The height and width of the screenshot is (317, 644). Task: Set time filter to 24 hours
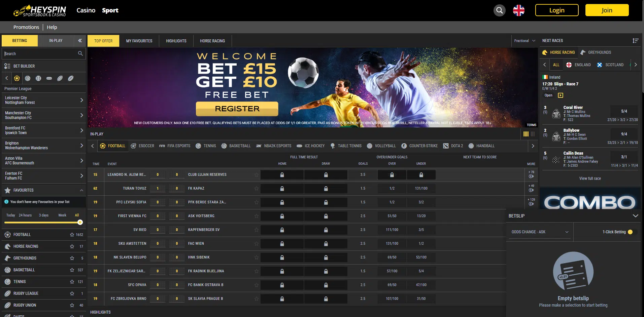point(25,215)
